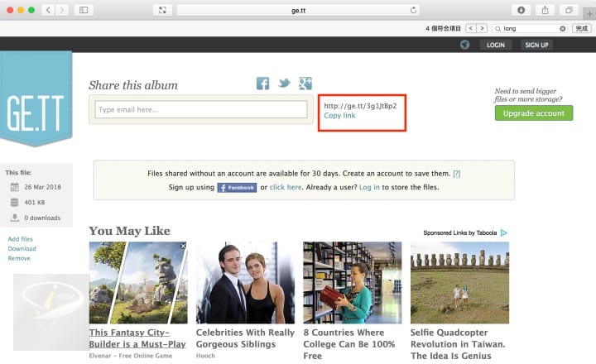Open the Fantasy City-Builder ad thumbnail
The width and height of the screenshot is (596, 364).
137,283
